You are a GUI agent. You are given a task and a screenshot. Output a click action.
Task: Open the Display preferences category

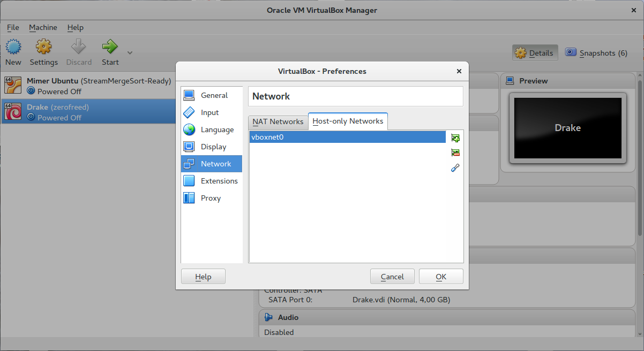(212, 147)
